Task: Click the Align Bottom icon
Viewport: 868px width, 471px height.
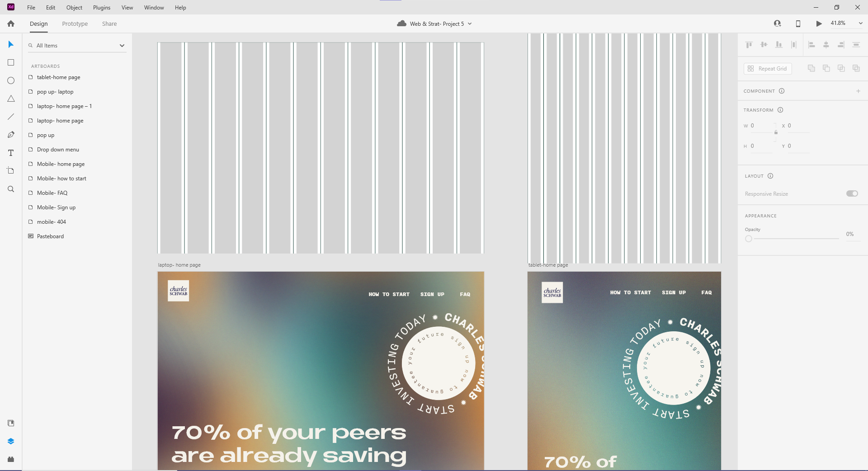Action: (779, 44)
